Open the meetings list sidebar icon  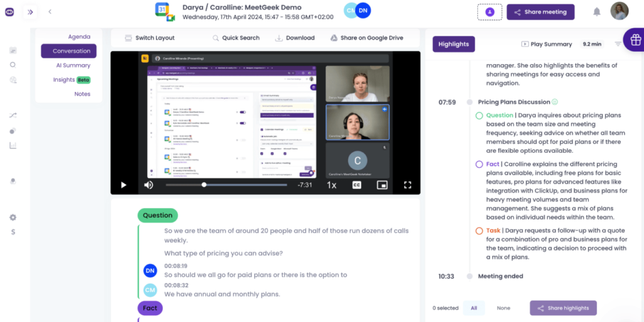(13, 50)
